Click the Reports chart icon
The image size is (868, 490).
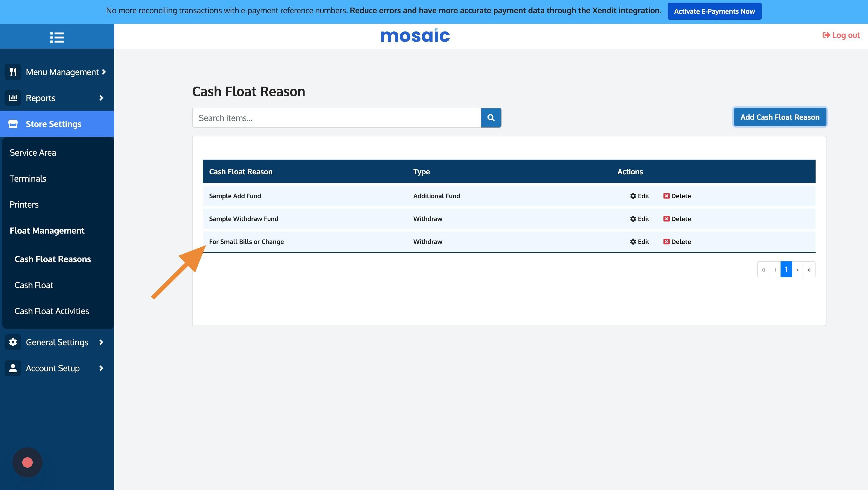click(13, 98)
